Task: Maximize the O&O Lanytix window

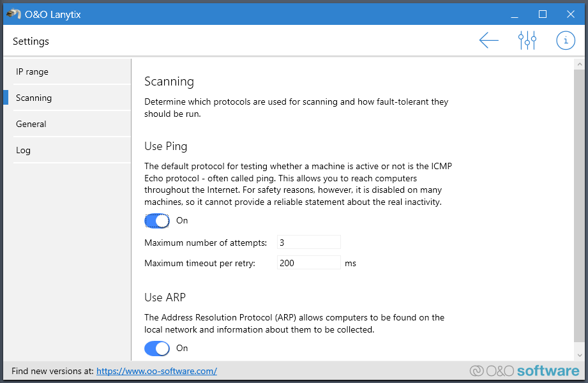Action: [x=542, y=14]
